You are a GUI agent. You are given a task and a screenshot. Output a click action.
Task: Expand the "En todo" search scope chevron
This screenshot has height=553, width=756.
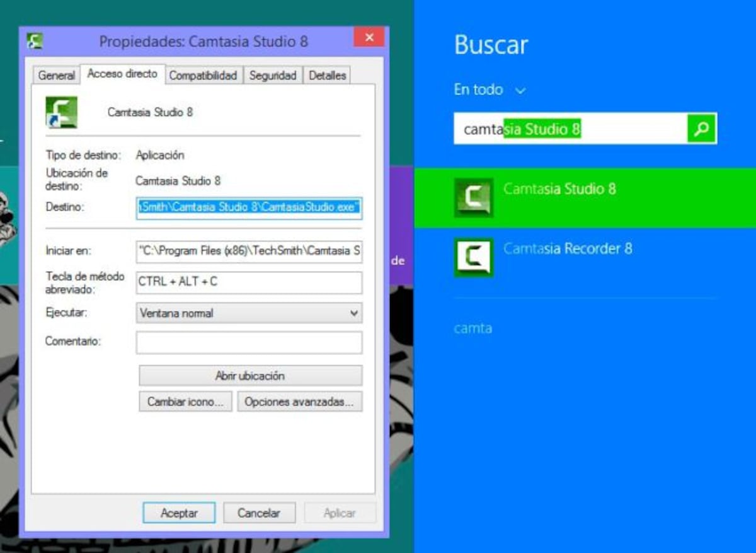point(520,91)
